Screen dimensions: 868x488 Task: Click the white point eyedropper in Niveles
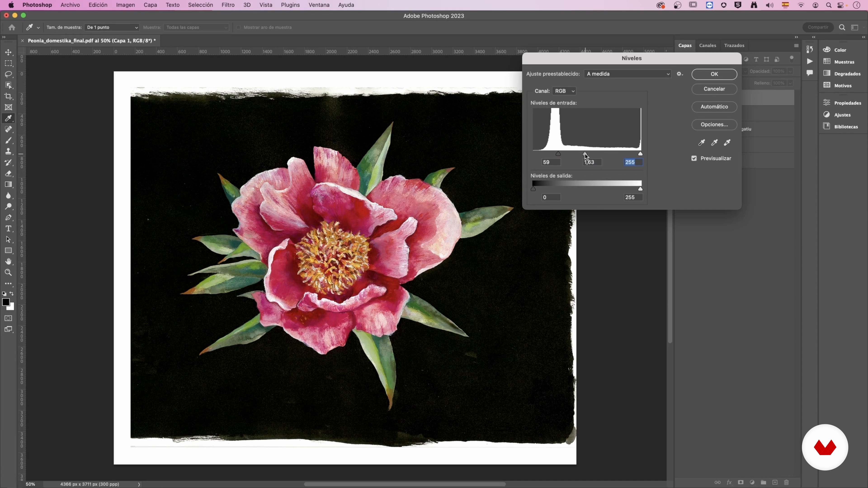[727, 143]
